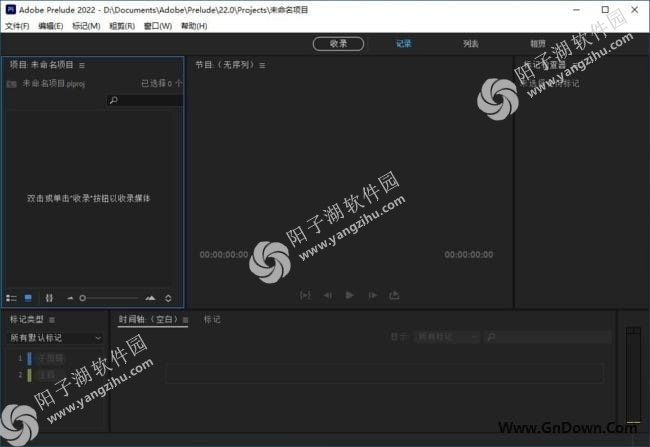Open the 粗剪(R) menu
Image resolution: width=650 pixels, height=447 pixels.
coord(122,26)
